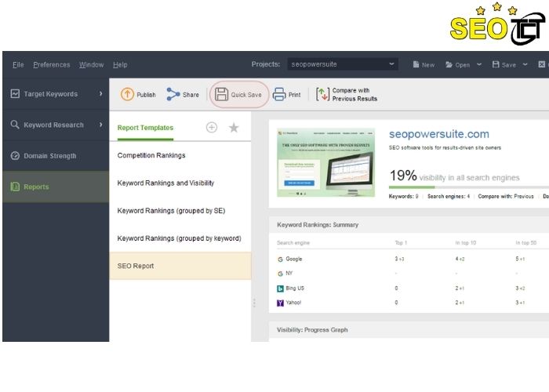Click the Share icon
Image resolution: width=549 pixels, height=392 pixels.
173,94
